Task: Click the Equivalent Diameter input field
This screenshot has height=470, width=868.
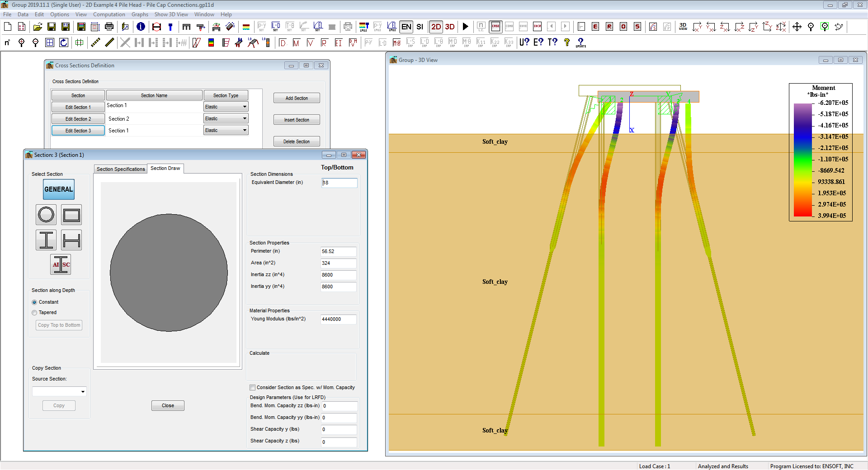Action: [340, 183]
